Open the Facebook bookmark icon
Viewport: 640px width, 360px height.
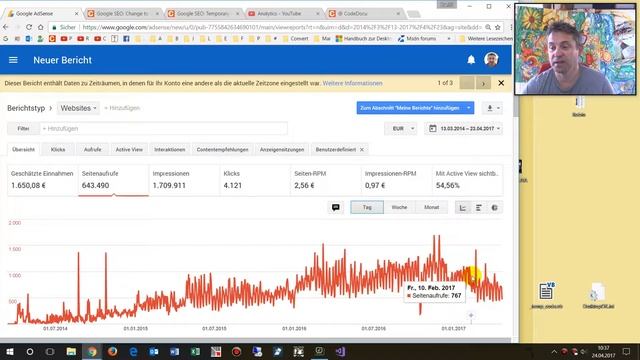click(126, 39)
